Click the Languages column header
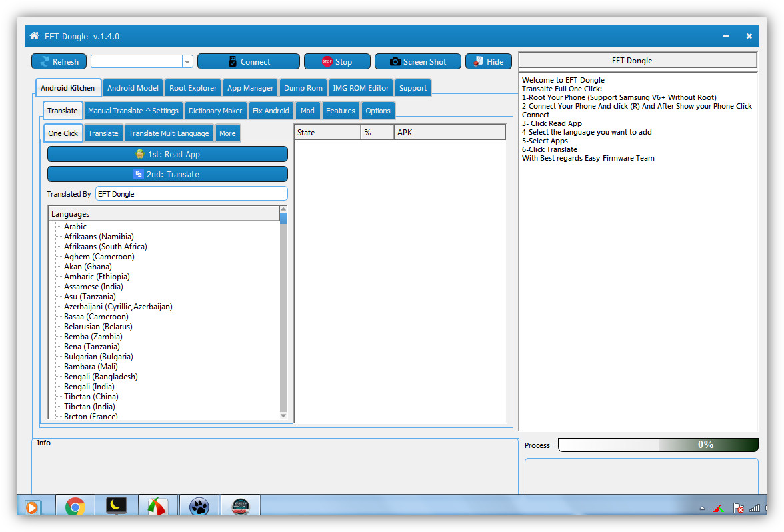The image size is (784, 532). [164, 213]
